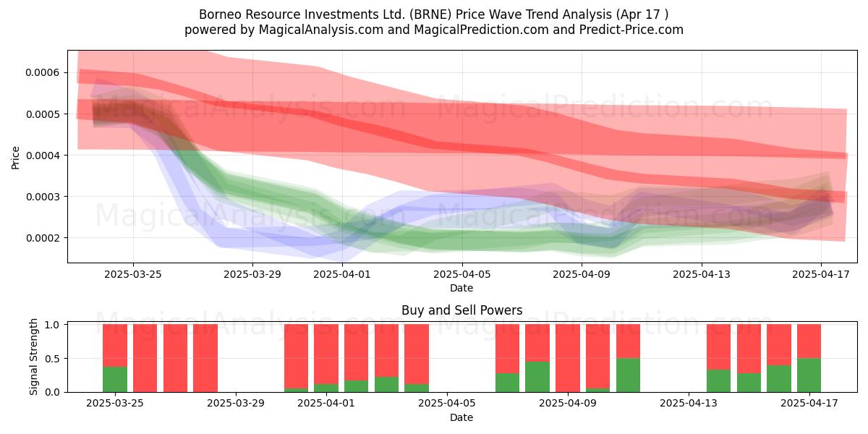The height and width of the screenshot is (434, 868).
Task: Click 2025-04-05 label under Buy and Sell chart
Action: (446, 404)
